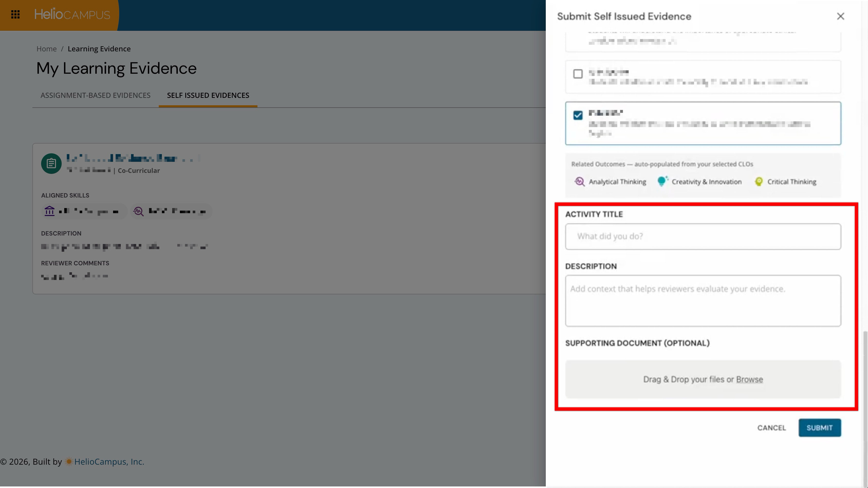
Task: Click the Creativity & Innovation label
Action: [x=707, y=182]
